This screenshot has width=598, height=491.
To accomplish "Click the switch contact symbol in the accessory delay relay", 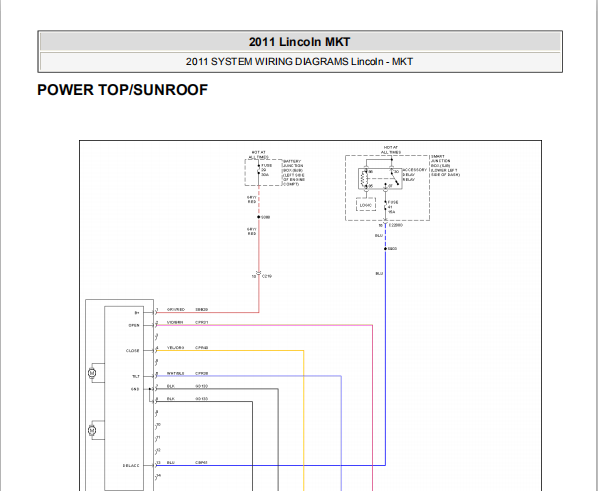I will click(x=395, y=179).
